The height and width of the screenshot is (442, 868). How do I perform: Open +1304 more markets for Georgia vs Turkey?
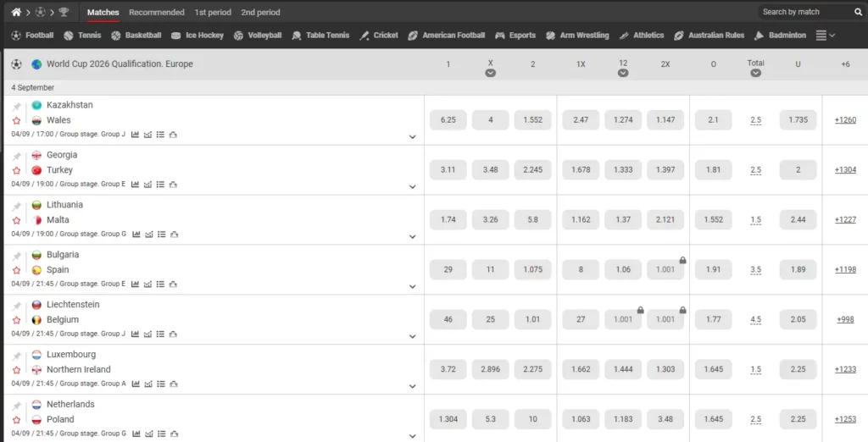[x=845, y=170]
